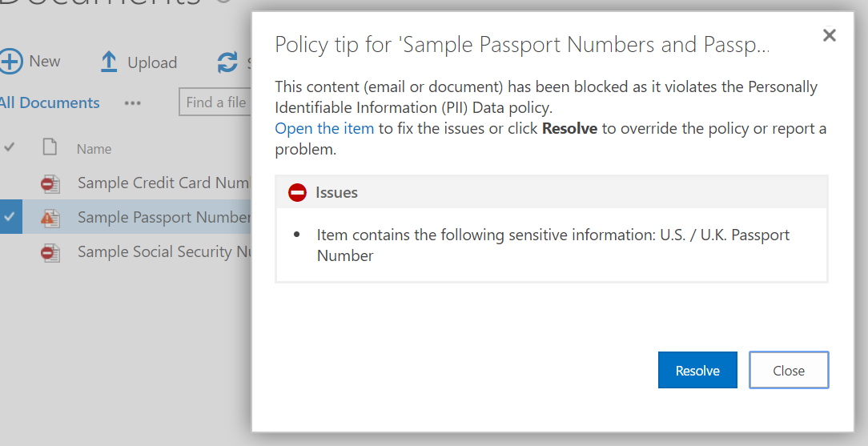Click the blocked icon beside Sample Credit Card
The height and width of the screenshot is (446, 868).
[x=50, y=183]
